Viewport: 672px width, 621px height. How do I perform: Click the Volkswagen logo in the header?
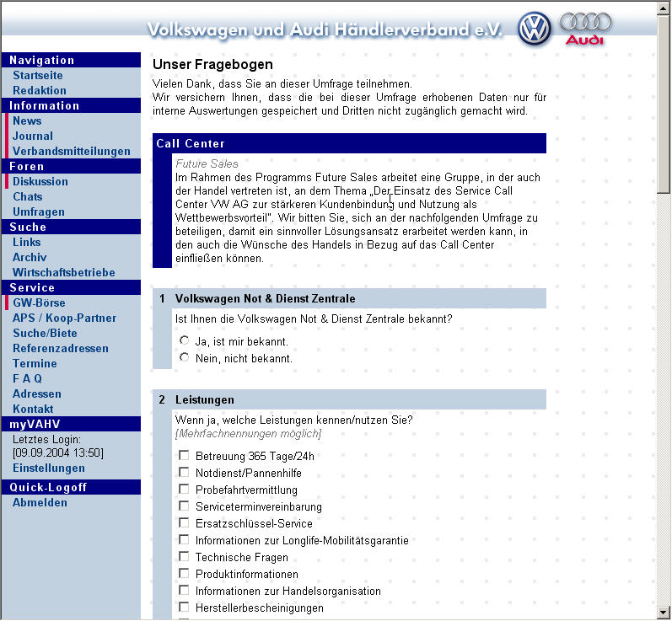pos(534,29)
